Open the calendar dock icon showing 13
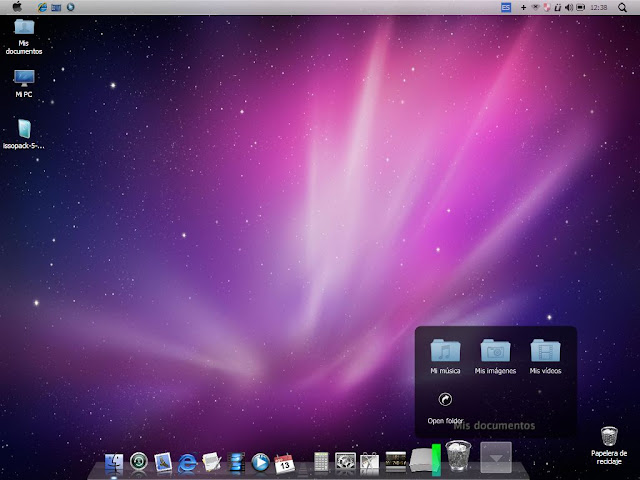This screenshot has width=640, height=480. [x=284, y=464]
